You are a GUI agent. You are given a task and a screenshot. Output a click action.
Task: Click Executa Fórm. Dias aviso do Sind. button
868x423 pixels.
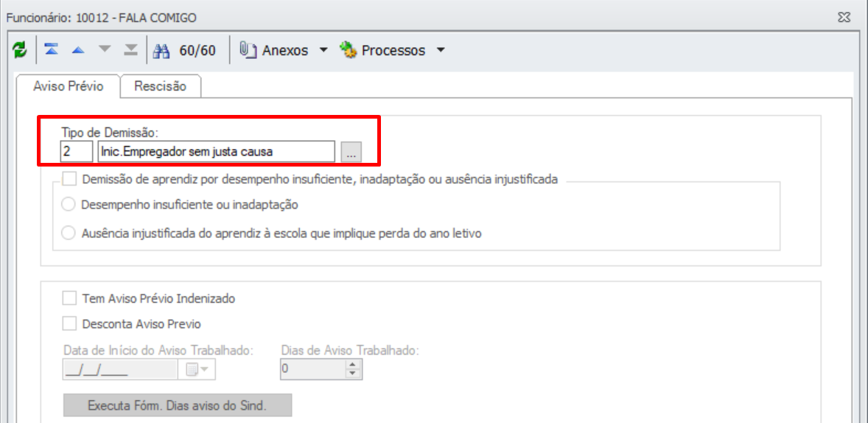pos(178,405)
